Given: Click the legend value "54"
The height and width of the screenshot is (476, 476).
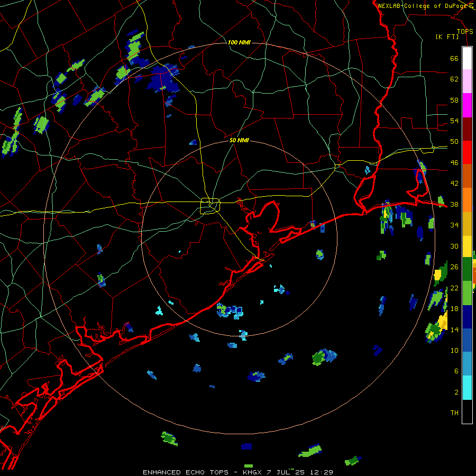Looking at the screenshot, I should coord(454,121).
